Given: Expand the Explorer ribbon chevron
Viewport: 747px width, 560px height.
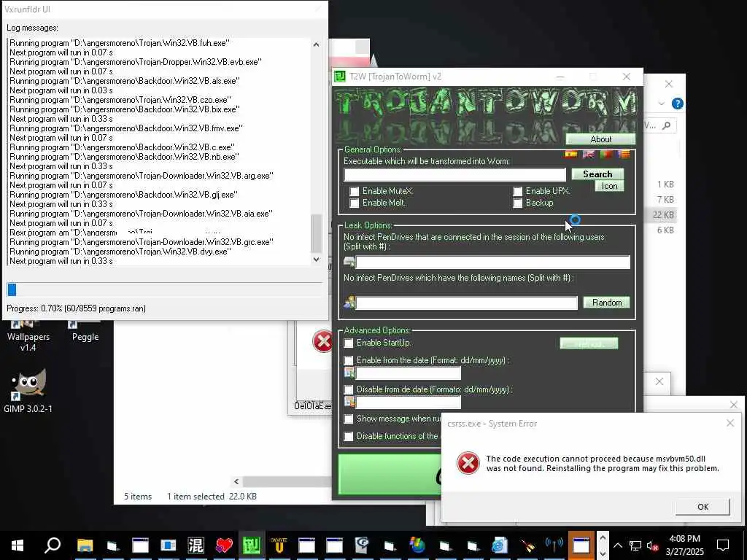Looking at the screenshot, I should point(661,104).
